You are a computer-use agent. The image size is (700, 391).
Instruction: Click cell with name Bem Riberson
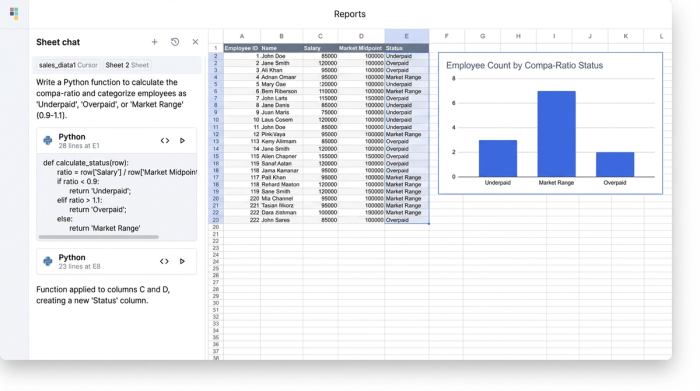pos(281,91)
